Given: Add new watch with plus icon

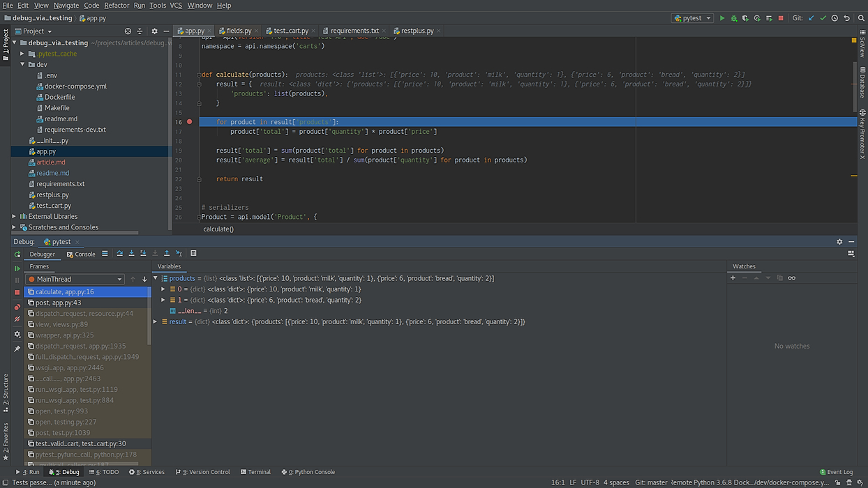Looking at the screenshot, I should click(x=733, y=278).
